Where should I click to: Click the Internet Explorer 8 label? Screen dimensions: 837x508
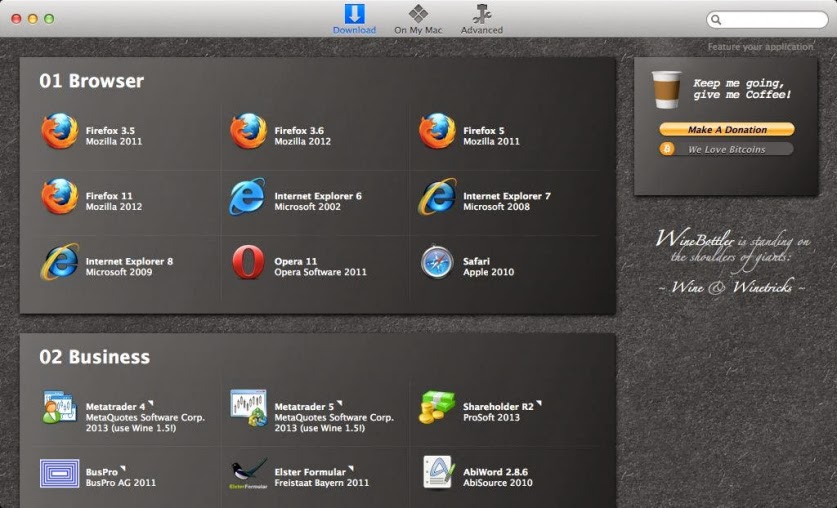129,261
